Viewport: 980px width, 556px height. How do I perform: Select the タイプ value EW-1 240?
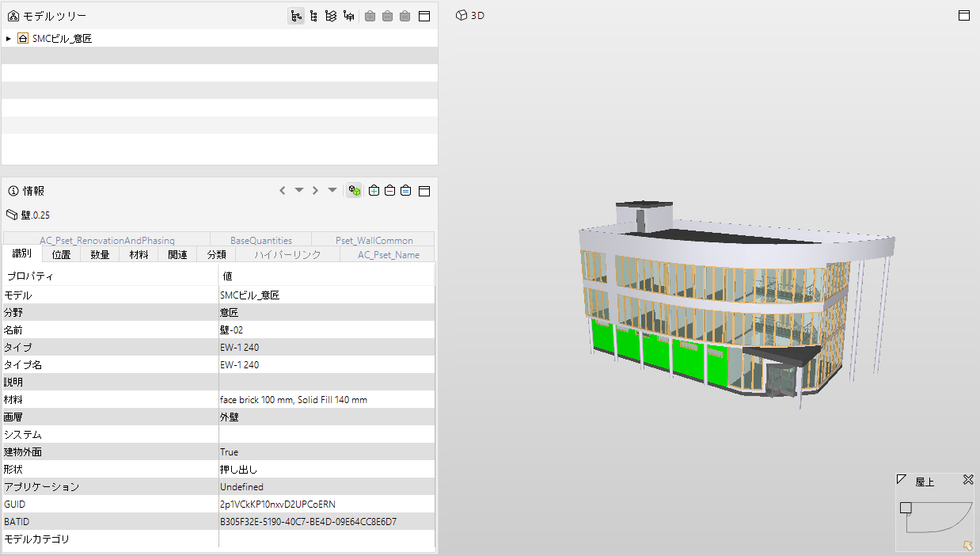(239, 348)
